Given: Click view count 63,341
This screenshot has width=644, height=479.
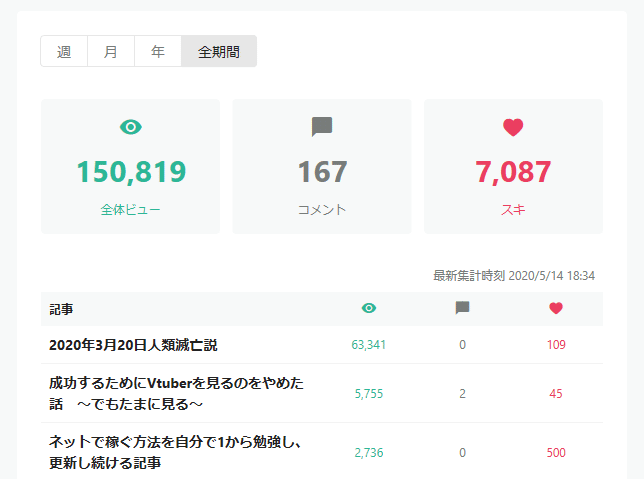Looking at the screenshot, I should pyautogui.click(x=369, y=345).
